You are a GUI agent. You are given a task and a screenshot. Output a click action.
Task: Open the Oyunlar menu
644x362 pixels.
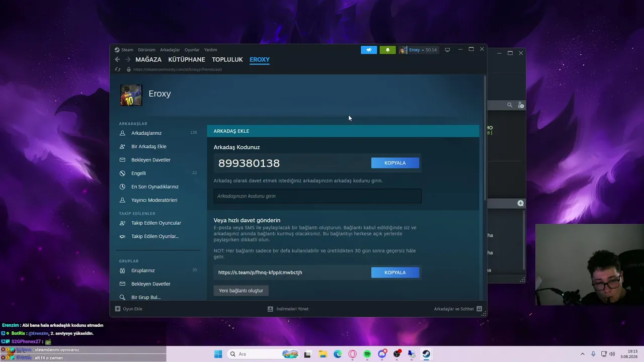click(x=192, y=50)
